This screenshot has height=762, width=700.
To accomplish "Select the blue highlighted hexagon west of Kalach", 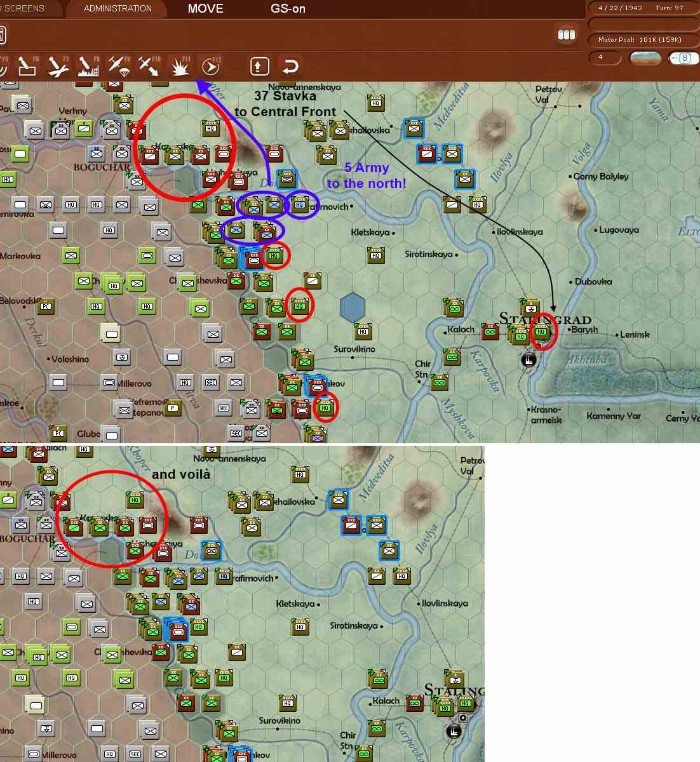I will pos(352,307).
